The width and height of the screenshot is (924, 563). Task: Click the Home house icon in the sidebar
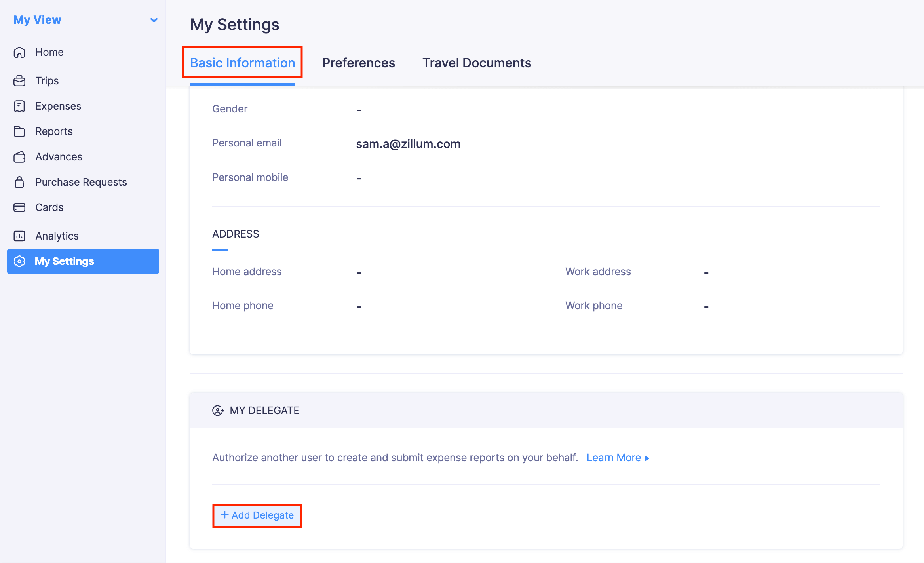click(x=19, y=52)
